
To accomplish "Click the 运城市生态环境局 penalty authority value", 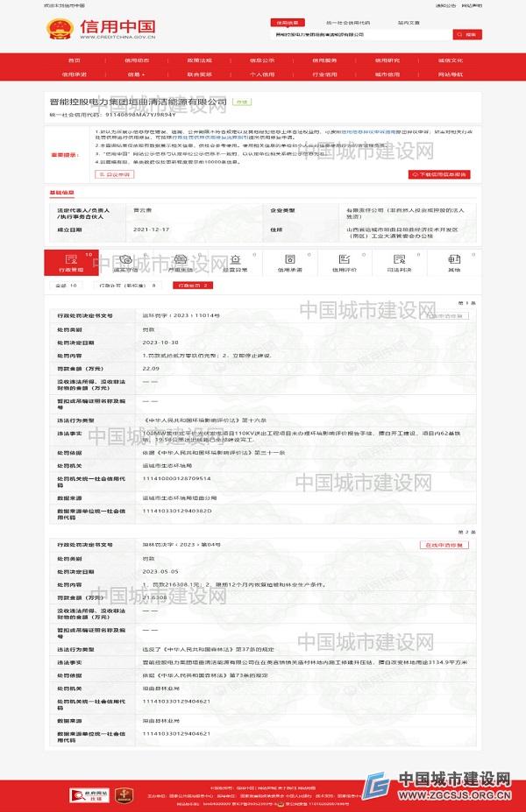I will point(167,465).
